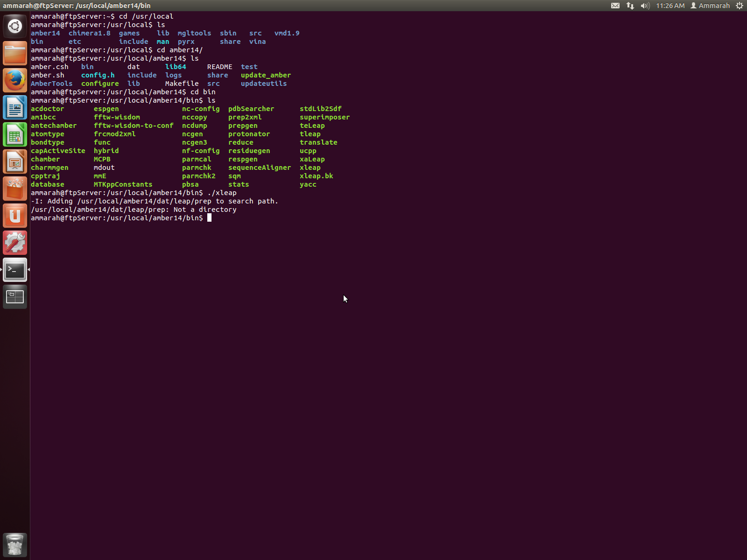The width and height of the screenshot is (747, 560).
Task: Click the terminal cursor at the last prompt
Action: coord(210,218)
